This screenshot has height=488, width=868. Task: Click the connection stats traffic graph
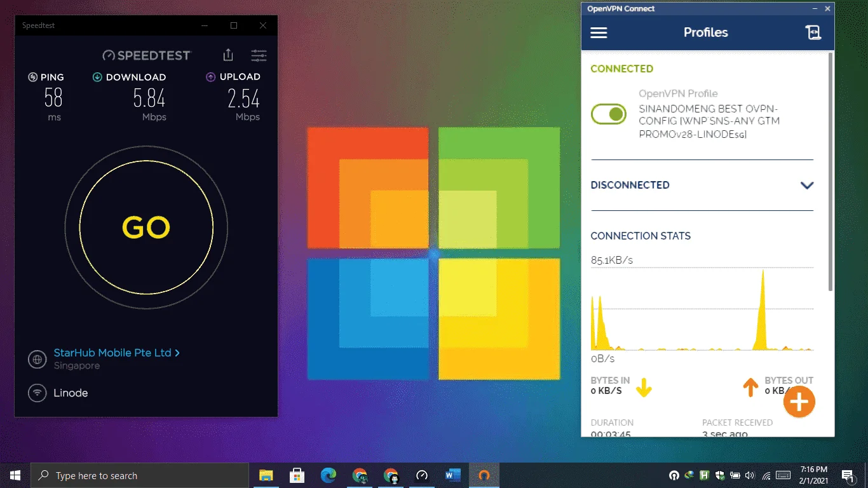tap(702, 309)
